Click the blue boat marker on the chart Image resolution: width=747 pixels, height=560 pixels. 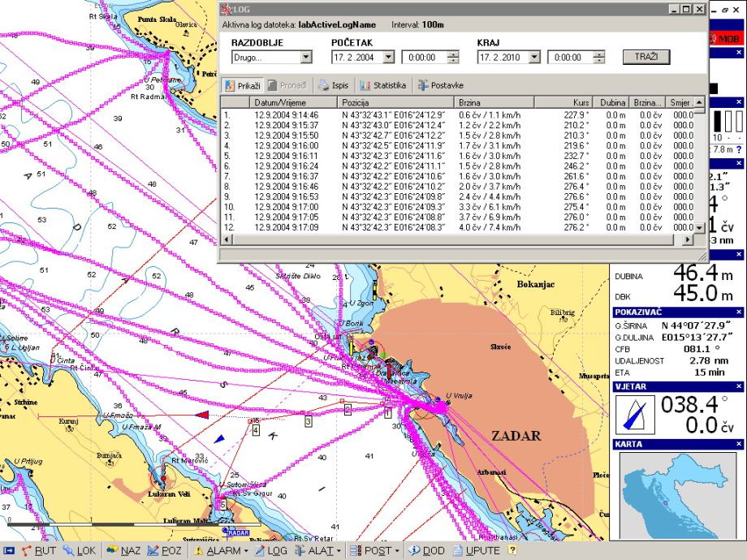[219, 438]
